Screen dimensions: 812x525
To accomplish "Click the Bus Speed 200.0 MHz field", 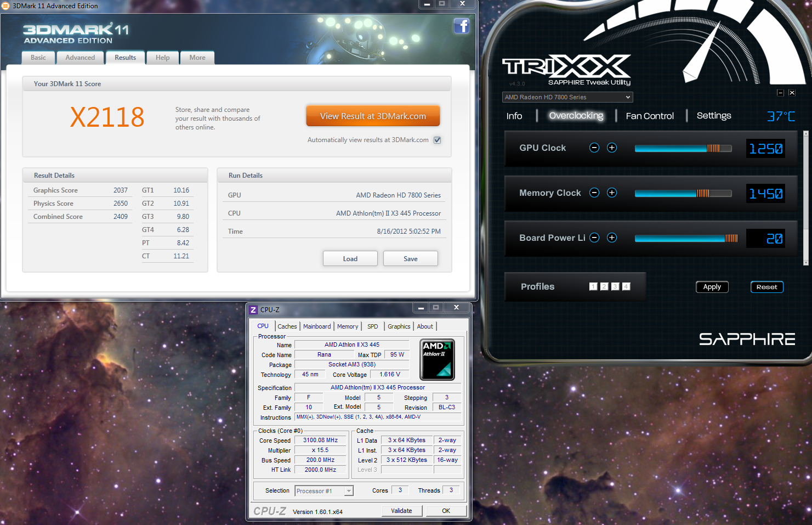I will [321, 460].
